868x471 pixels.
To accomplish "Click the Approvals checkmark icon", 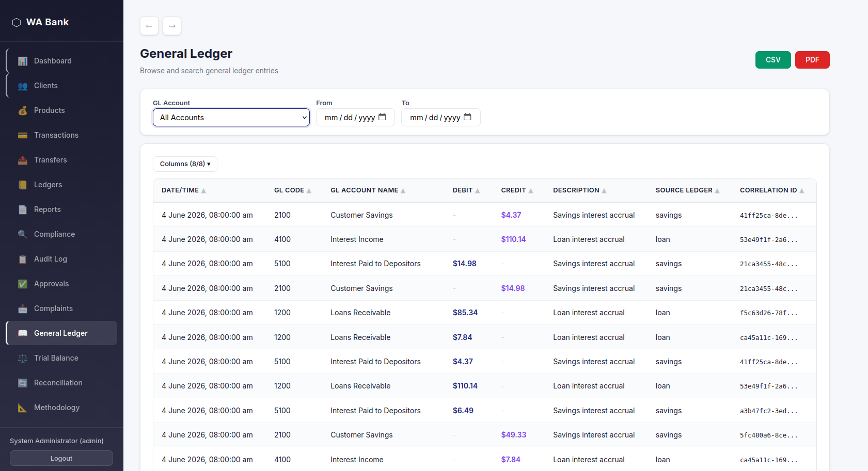I will pos(23,284).
